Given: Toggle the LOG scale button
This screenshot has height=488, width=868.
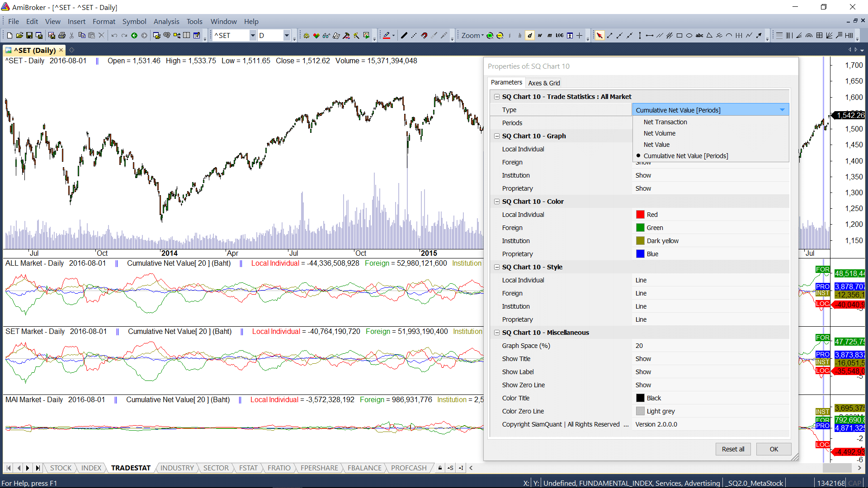Looking at the screenshot, I should [x=559, y=35].
